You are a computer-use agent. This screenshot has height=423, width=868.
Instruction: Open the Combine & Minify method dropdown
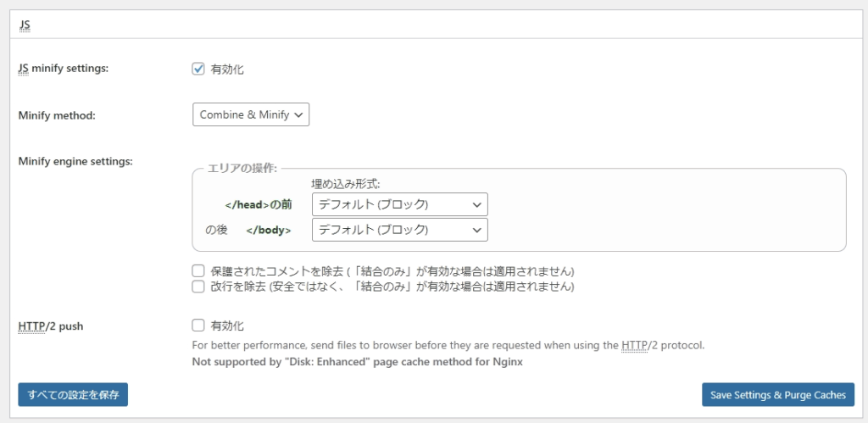click(251, 114)
